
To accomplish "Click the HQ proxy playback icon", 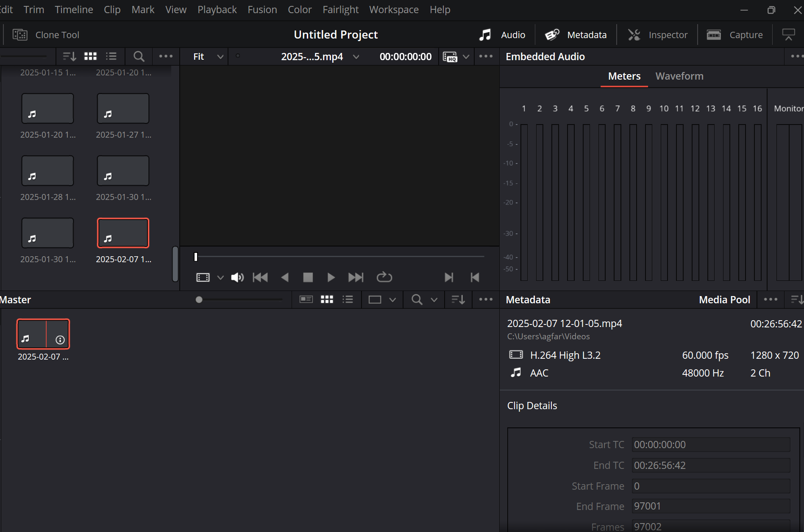I will coord(450,57).
